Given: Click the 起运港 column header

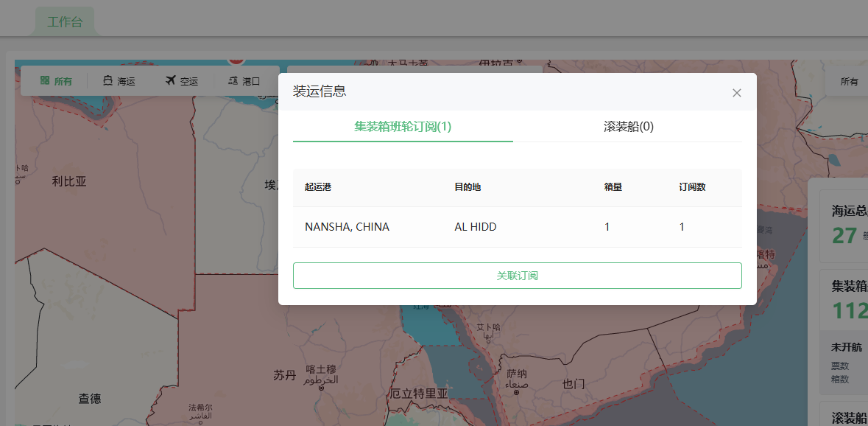Looking at the screenshot, I should (x=318, y=187).
